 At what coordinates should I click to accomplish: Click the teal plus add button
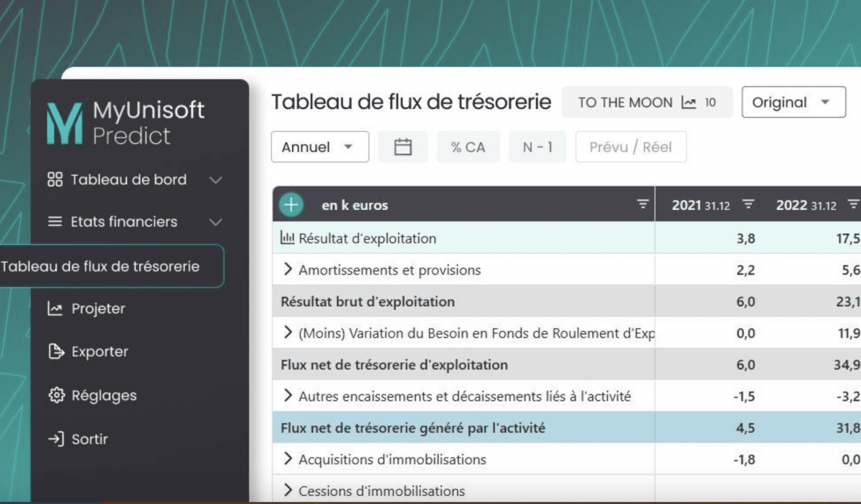[291, 204]
